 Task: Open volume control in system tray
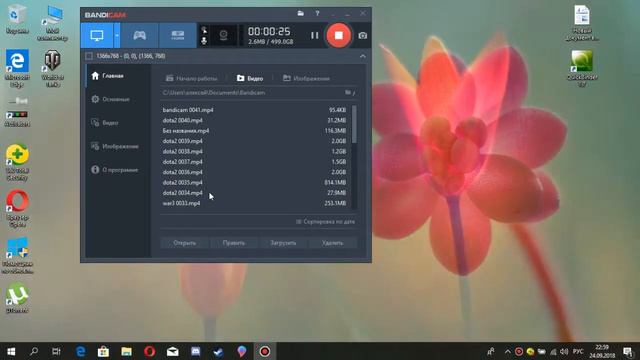pyautogui.click(x=564, y=351)
